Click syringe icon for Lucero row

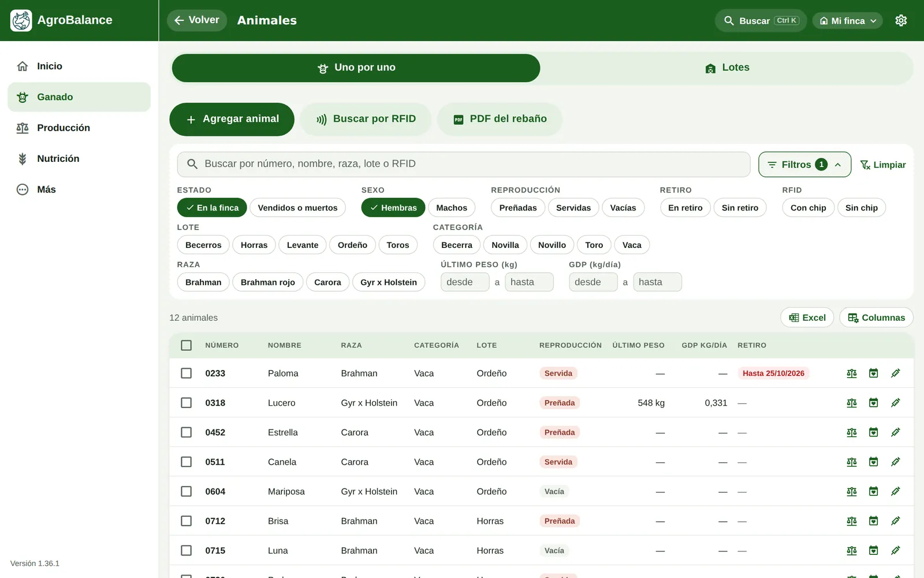[896, 403]
